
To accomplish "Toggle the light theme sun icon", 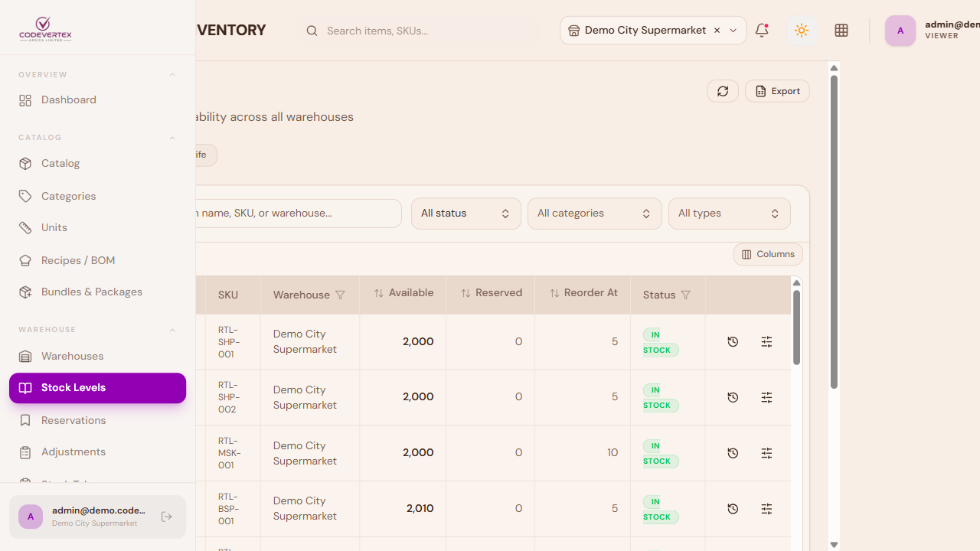I will click(802, 31).
